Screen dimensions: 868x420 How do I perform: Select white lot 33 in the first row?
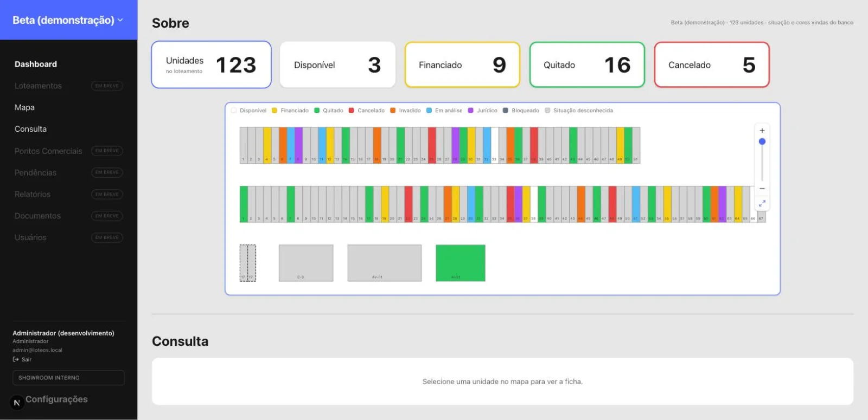pos(495,145)
